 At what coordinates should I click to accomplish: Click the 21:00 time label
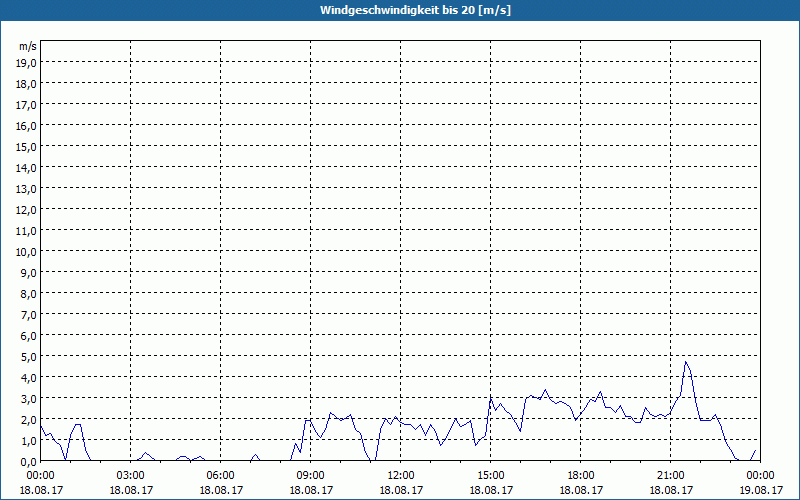pos(670,475)
